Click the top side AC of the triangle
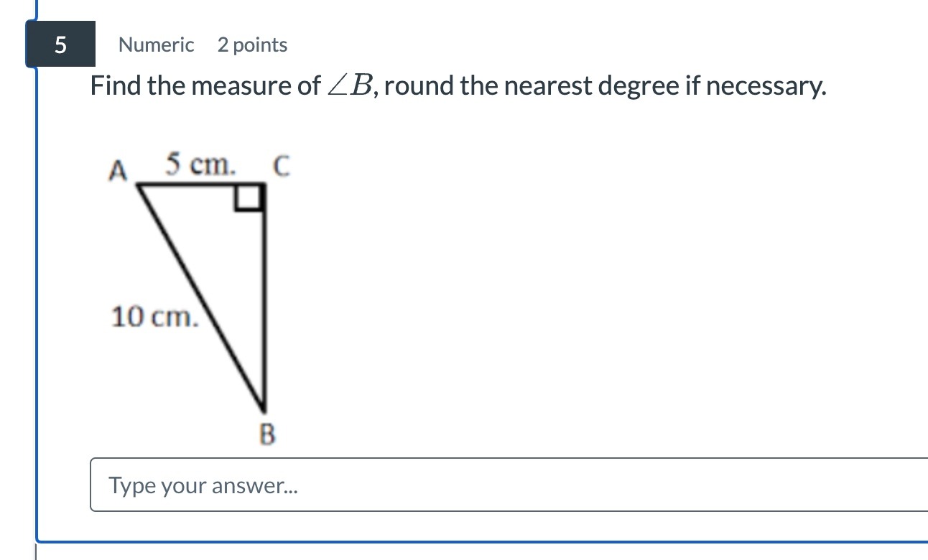928x560 pixels. click(201, 185)
